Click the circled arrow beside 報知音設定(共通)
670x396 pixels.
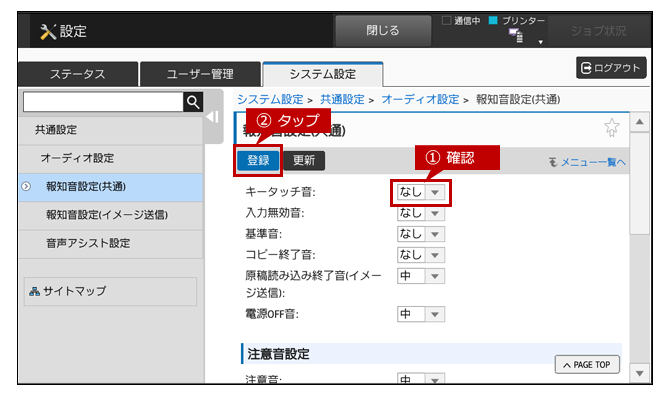26,187
